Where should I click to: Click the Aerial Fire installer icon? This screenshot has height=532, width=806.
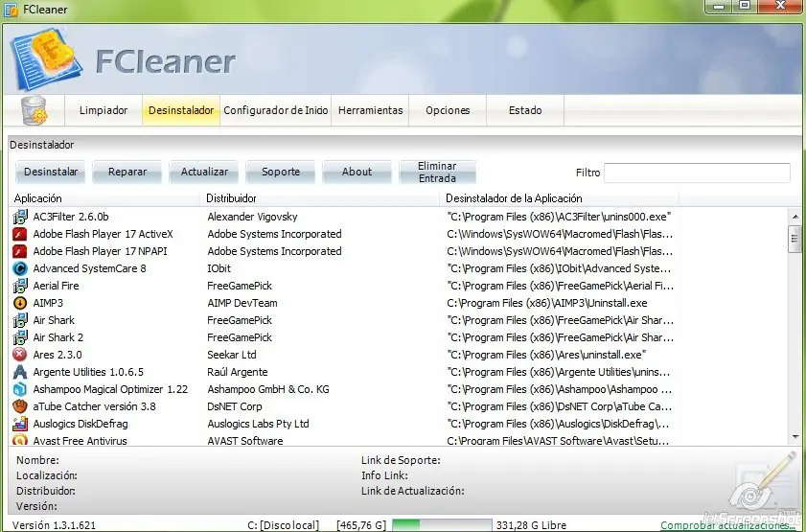[x=20, y=286]
